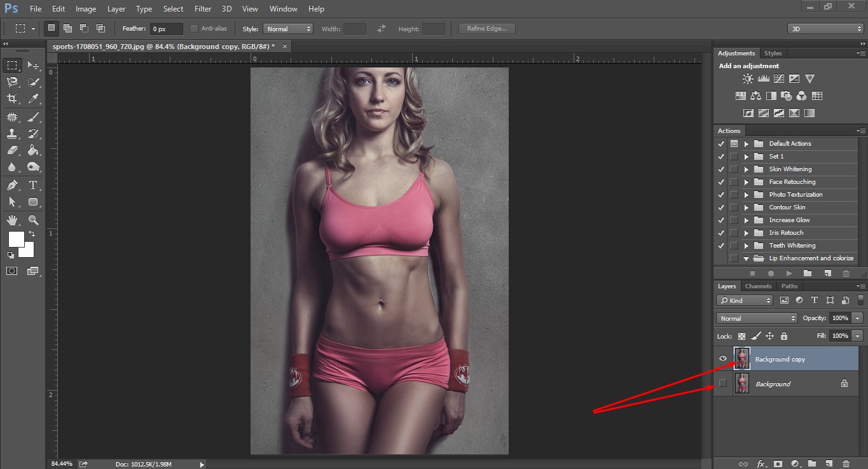Open the Image menu
The height and width of the screenshot is (469, 868).
[x=86, y=9]
